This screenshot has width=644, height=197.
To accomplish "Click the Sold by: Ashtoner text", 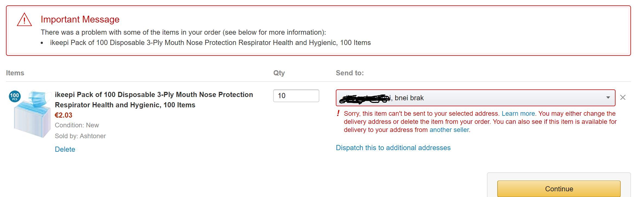I will coord(80,136).
